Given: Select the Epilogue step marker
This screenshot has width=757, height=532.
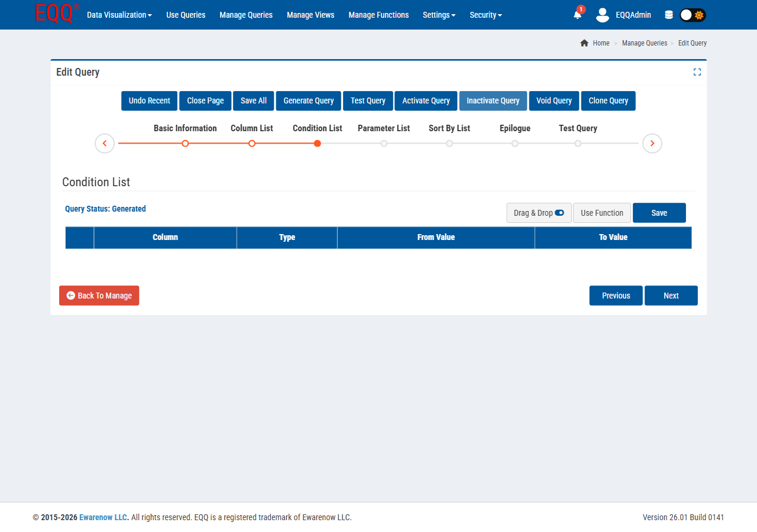Looking at the screenshot, I should (515, 143).
